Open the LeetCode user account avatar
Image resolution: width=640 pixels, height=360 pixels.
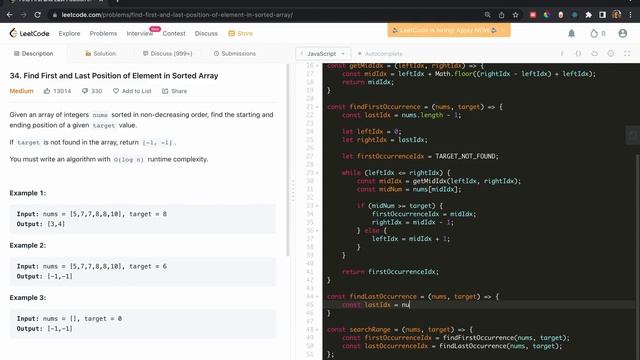622,33
